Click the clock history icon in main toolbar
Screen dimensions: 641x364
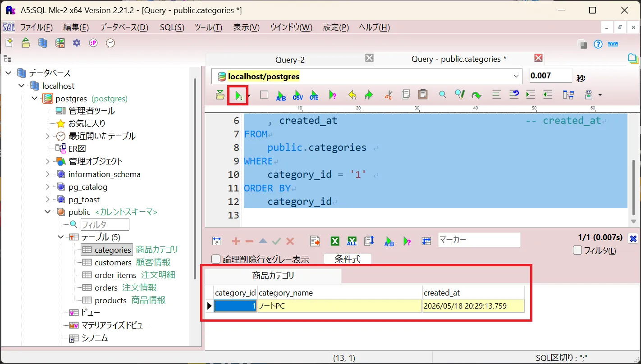tap(110, 43)
